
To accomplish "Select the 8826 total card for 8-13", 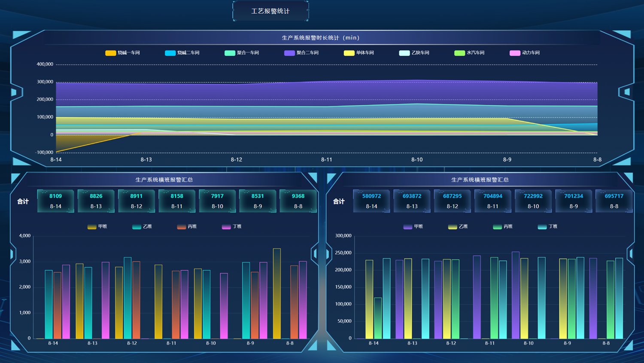I will pos(96,201).
